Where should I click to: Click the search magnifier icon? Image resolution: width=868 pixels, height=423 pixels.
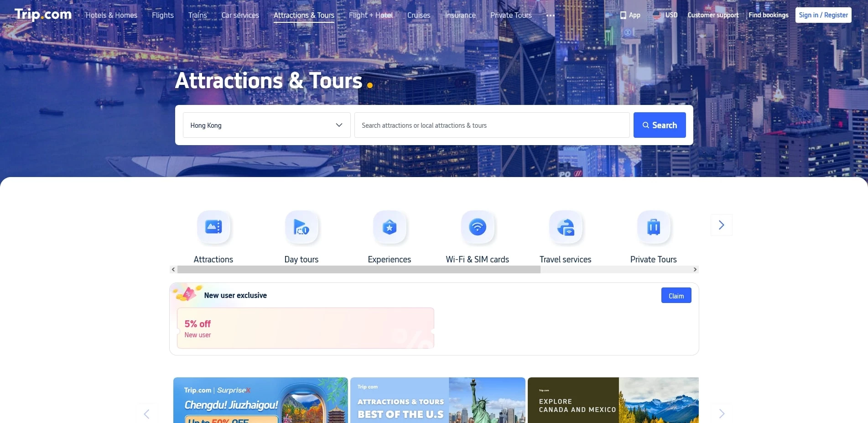tap(646, 125)
